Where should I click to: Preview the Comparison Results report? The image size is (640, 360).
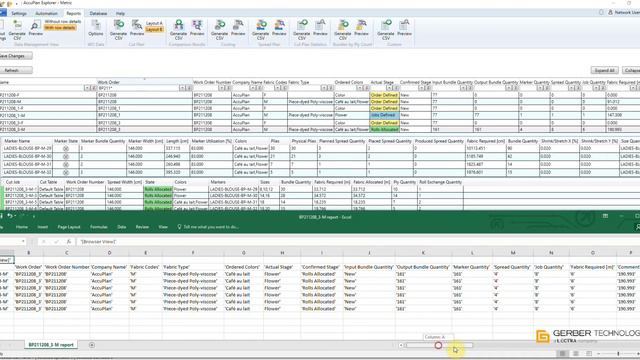coord(197,28)
